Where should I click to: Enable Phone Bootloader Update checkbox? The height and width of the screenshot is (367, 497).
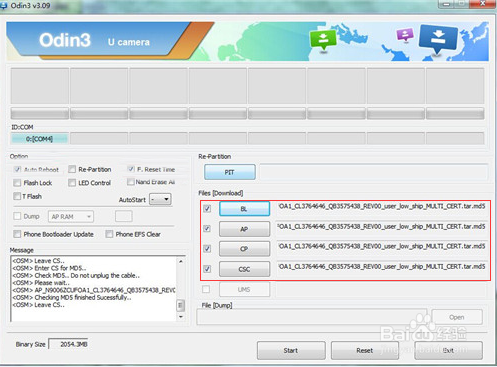(x=17, y=234)
